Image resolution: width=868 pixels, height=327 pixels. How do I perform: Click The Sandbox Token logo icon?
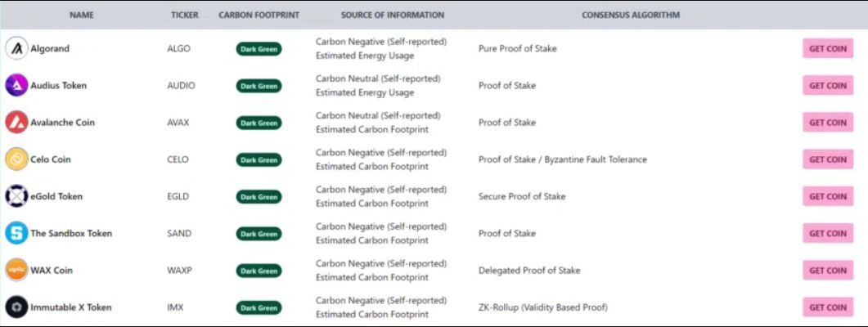point(16,233)
